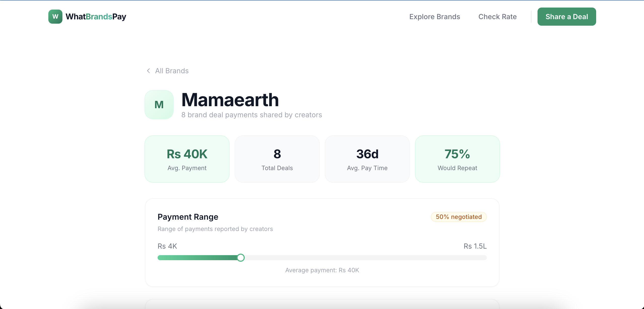The width and height of the screenshot is (644, 309).
Task: Click the Rs 1.5L maximum payment label
Action: [475, 246]
